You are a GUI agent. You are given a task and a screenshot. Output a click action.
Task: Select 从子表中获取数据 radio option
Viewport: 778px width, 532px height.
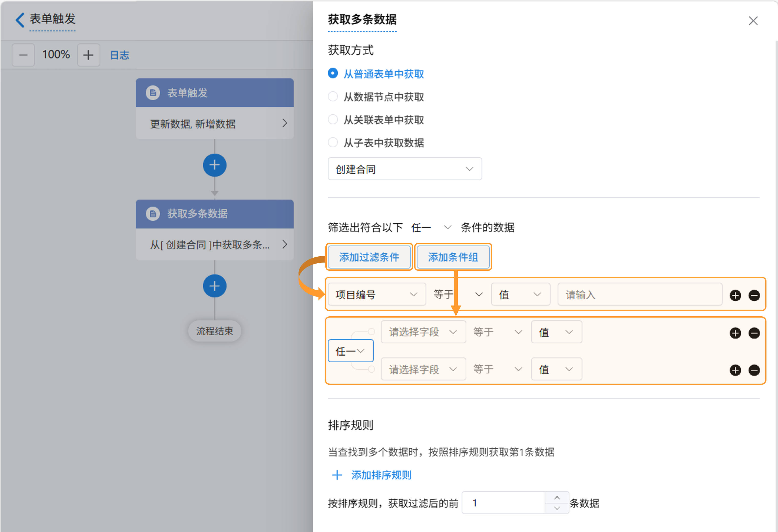[x=333, y=143]
